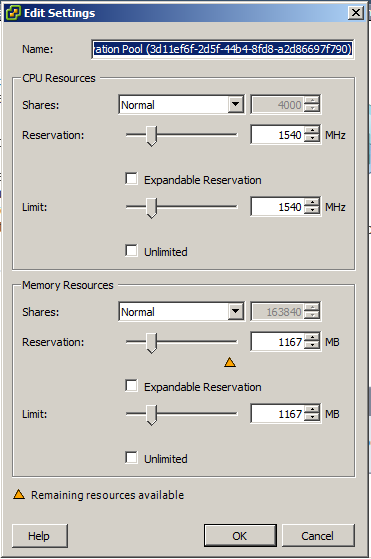
Task: Click the OK button
Action: coord(240,536)
